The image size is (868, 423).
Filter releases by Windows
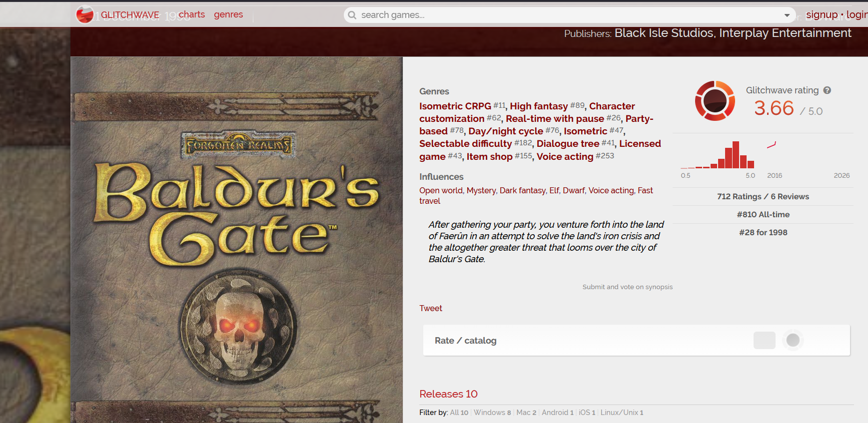pyautogui.click(x=492, y=413)
